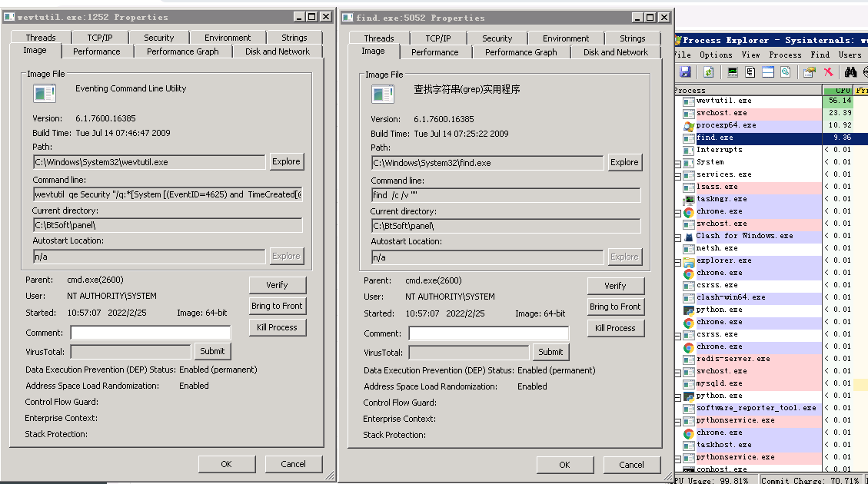The width and height of the screenshot is (868, 484).
Task: Click the Save floppy icon in Process Explorer toolbar
Action: tap(685, 72)
